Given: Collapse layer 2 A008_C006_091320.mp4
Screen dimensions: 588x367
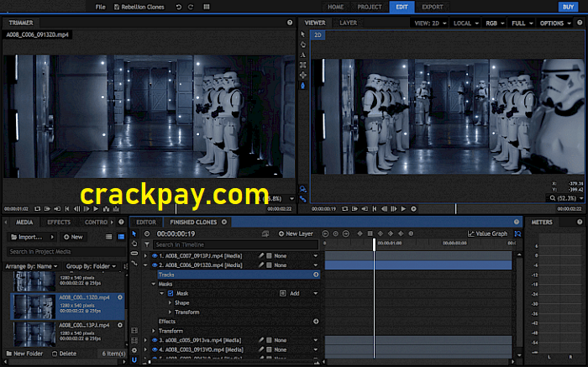Looking at the screenshot, I should click(145, 265).
